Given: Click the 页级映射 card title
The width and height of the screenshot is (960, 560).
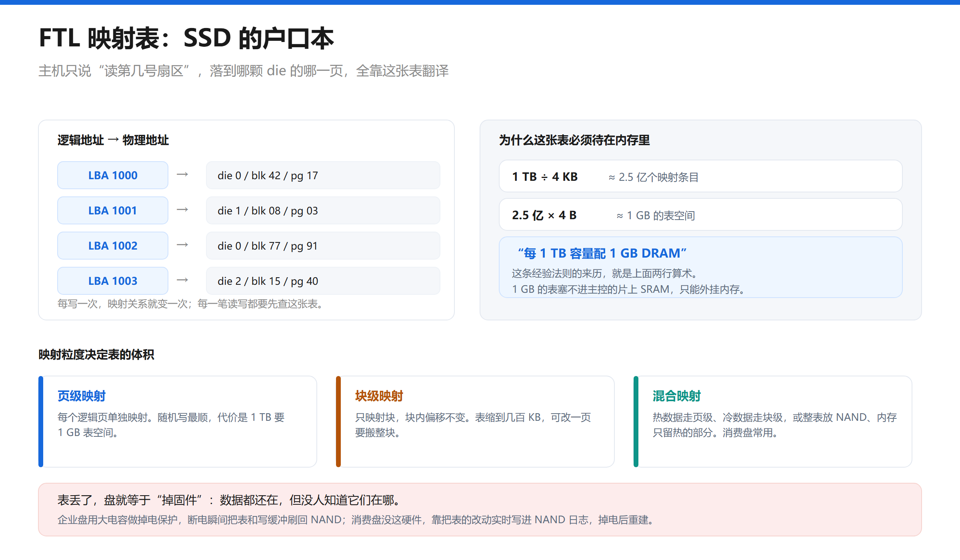Looking at the screenshot, I should pyautogui.click(x=82, y=396).
